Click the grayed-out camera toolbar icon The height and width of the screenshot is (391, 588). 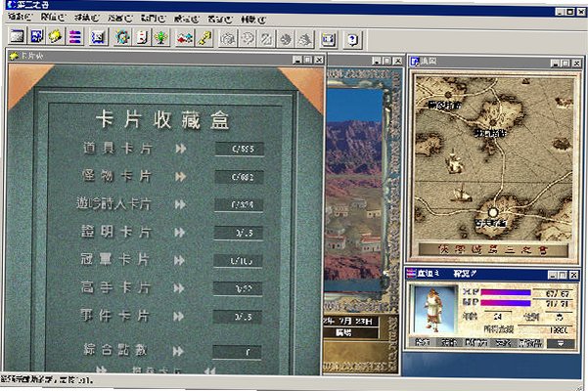[x=228, y=38]
